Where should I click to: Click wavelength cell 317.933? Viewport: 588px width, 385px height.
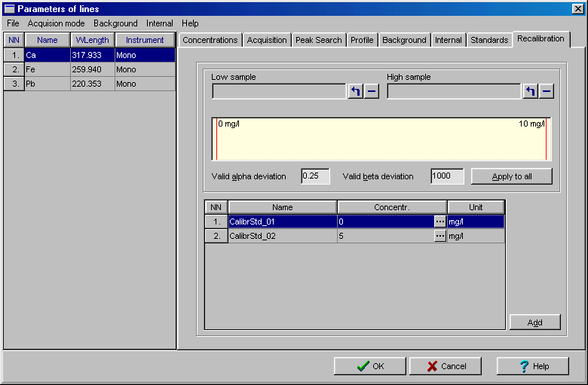click(92, 55)
